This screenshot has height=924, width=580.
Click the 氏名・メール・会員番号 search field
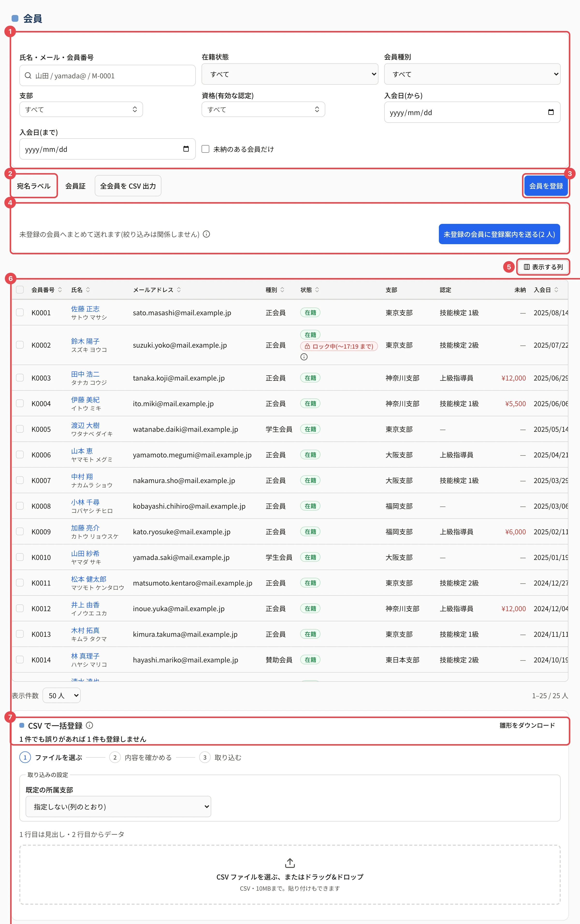coord(107,76)
